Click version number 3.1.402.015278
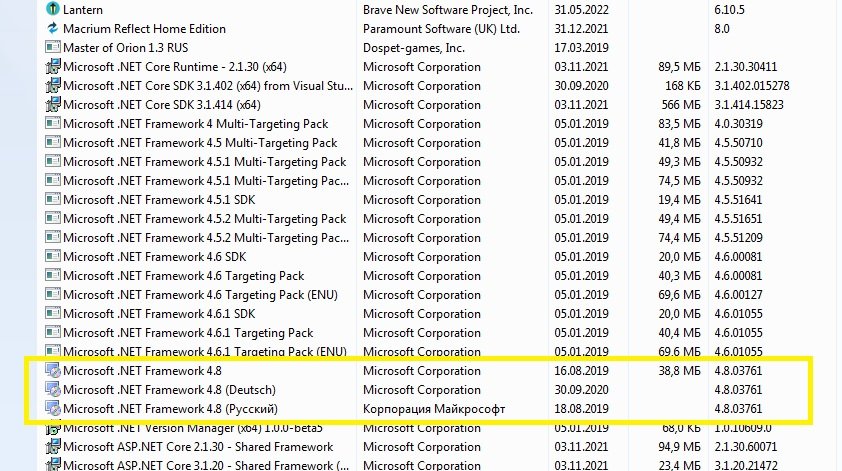Viewport: 842px width, 471px height. (x=752, y=85)
